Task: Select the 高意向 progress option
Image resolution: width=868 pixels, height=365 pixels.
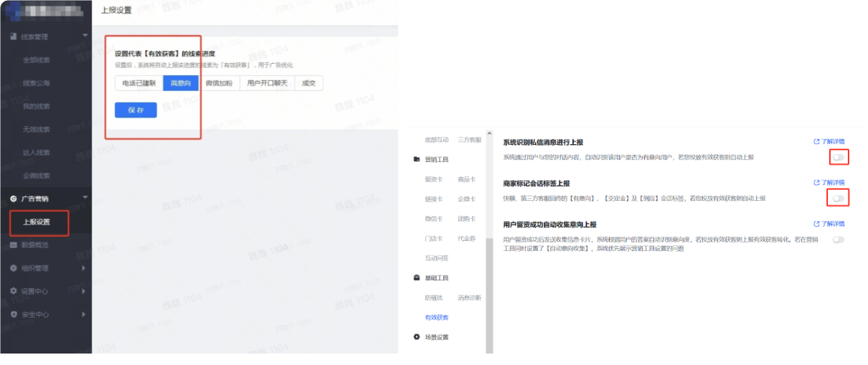Action: pos(181,83)
